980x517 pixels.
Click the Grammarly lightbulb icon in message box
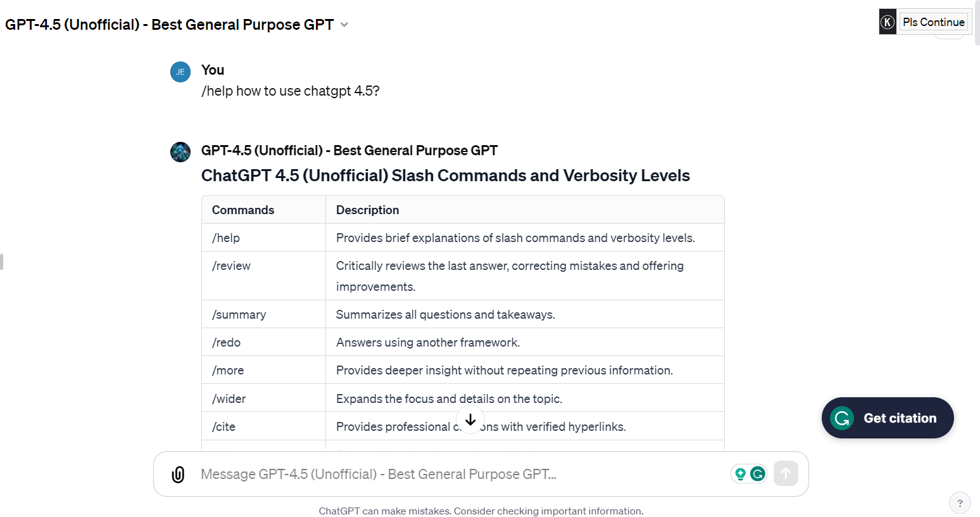(x=740, y=474)
